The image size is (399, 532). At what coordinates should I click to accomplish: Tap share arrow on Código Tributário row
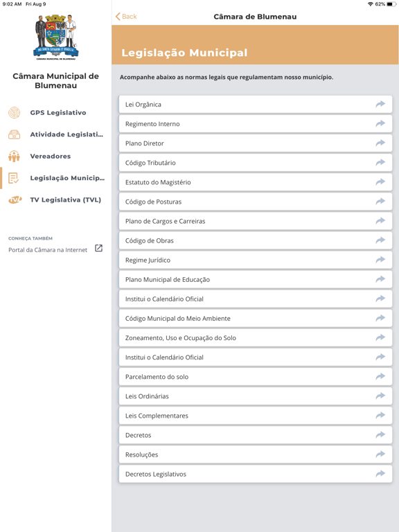coord(380,163)
